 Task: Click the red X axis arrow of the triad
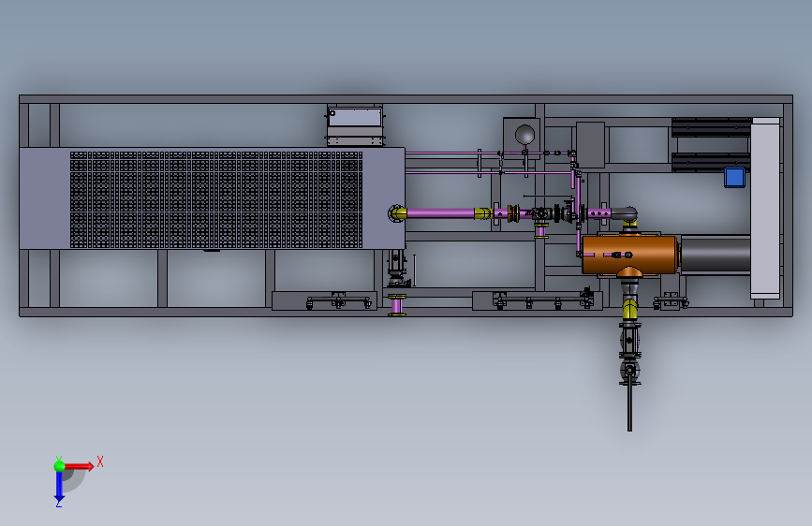tap(79, 466)
